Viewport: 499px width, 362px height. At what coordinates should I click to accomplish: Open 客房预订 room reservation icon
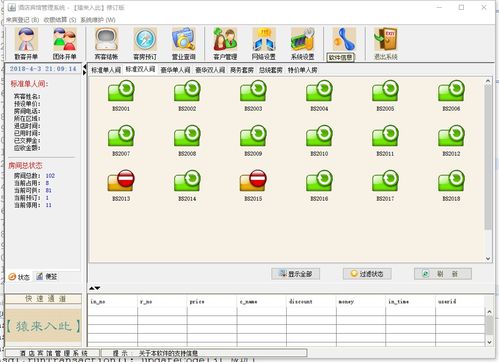point(145,44)
